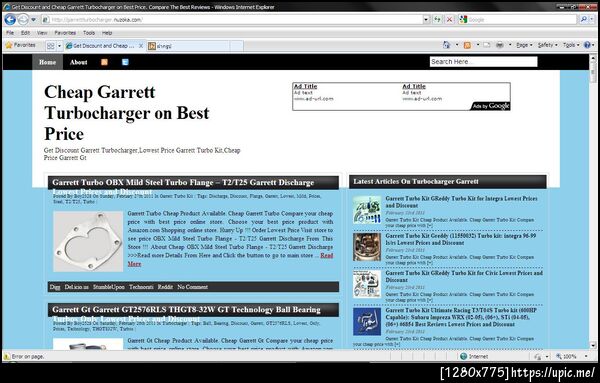The width and height of the screenshot is (600, 383).
Task: Expand the search provider dropdown arrow
Action: click(592, 19)
